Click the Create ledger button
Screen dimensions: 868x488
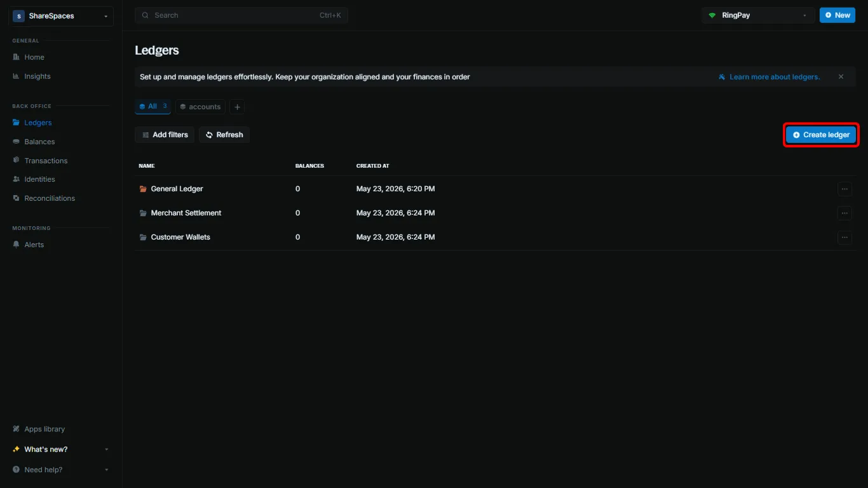[x=821, y=135]
